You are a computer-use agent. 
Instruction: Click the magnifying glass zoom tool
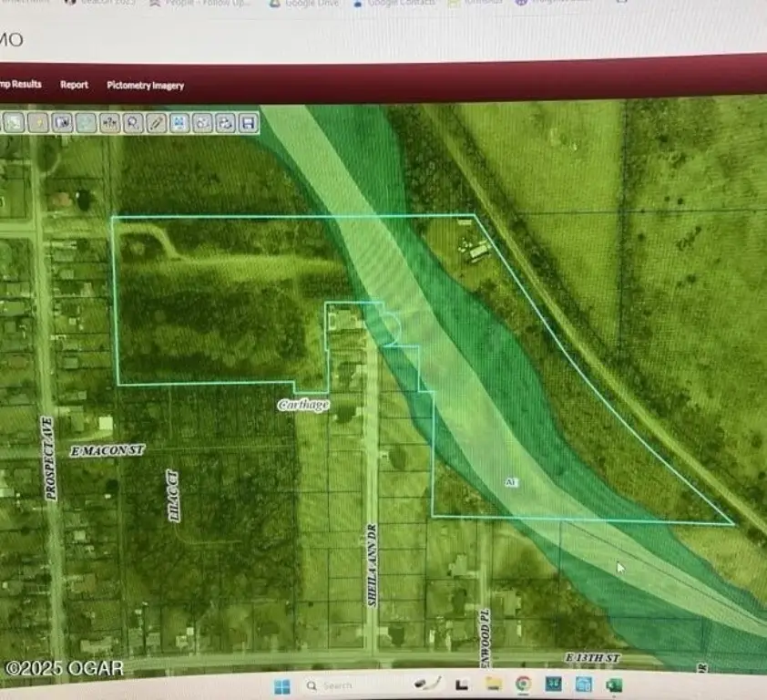click(133, 122)
